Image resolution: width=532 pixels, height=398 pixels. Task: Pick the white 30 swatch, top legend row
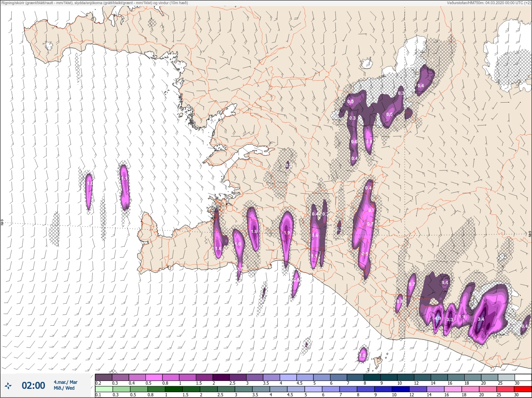pos(523,377)
